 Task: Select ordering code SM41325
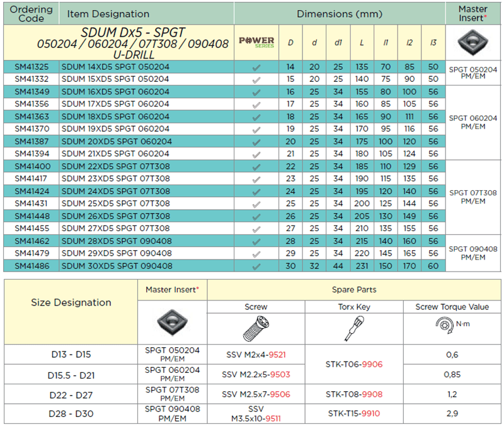coord(31,67)
